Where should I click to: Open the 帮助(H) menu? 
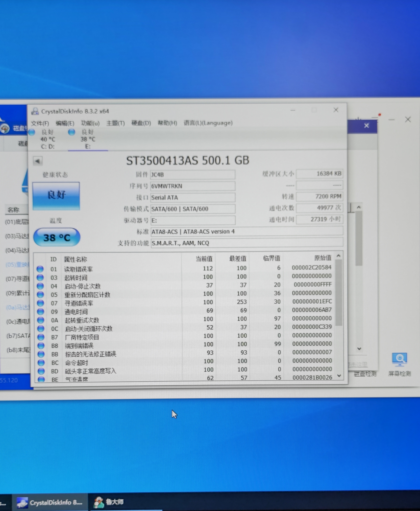(167, 123)
